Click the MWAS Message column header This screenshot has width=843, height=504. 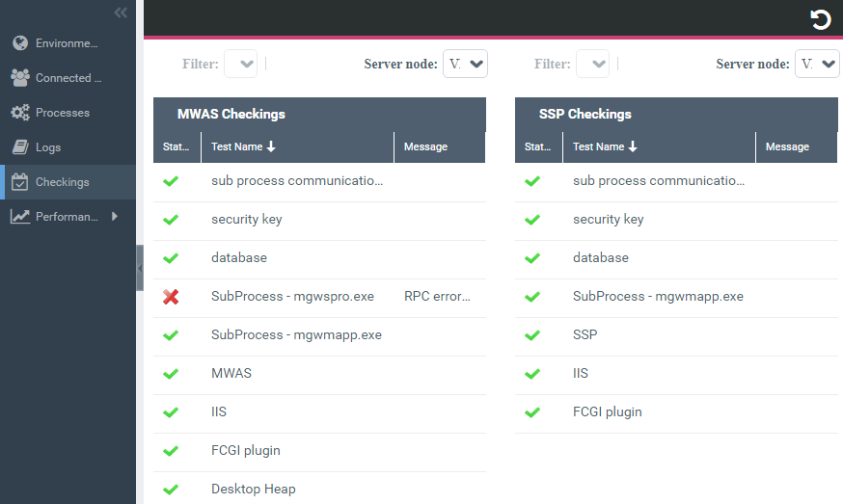coord(425,147)
